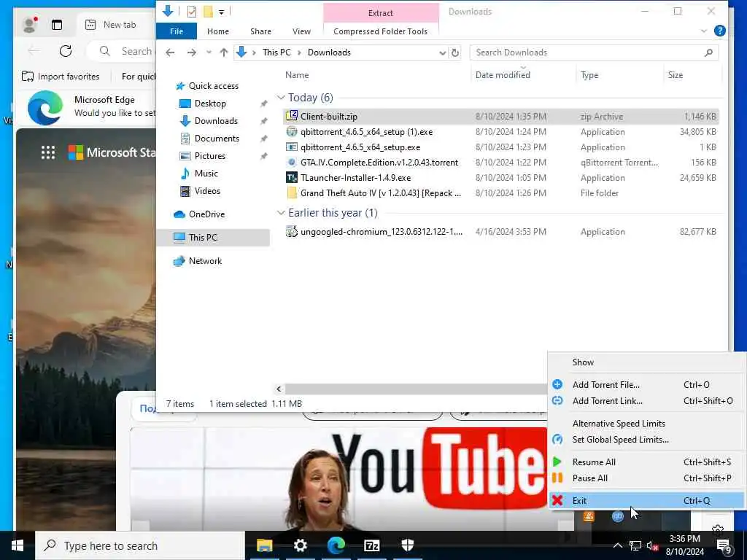Viewport: 747px width, 560px height.
Task: Switch to the View ribbon tab
Action: click(301, 31)
